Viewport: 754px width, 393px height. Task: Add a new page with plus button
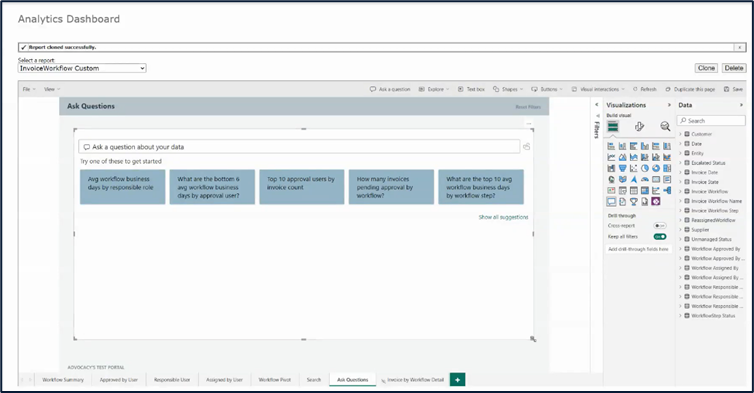[x=457, y=380]
